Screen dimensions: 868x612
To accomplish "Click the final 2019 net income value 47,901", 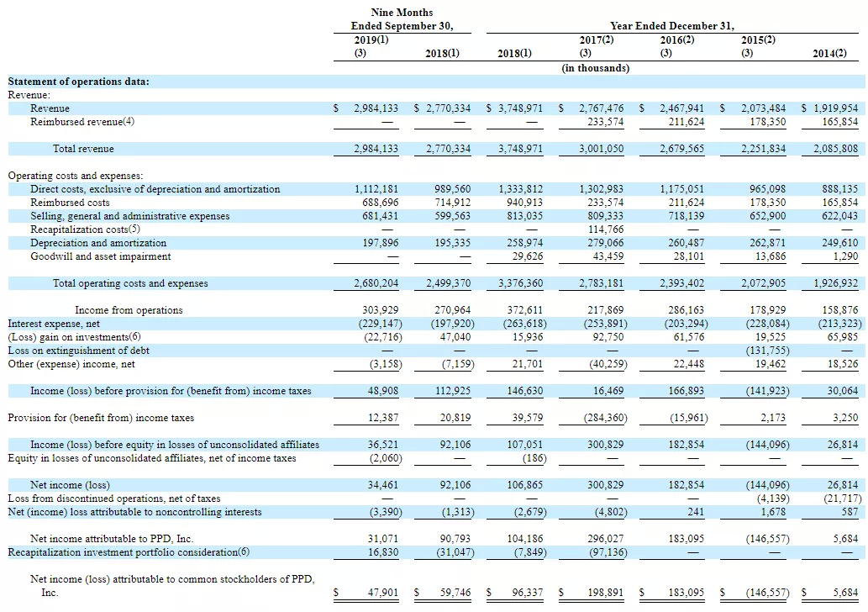I will (383, 593).
